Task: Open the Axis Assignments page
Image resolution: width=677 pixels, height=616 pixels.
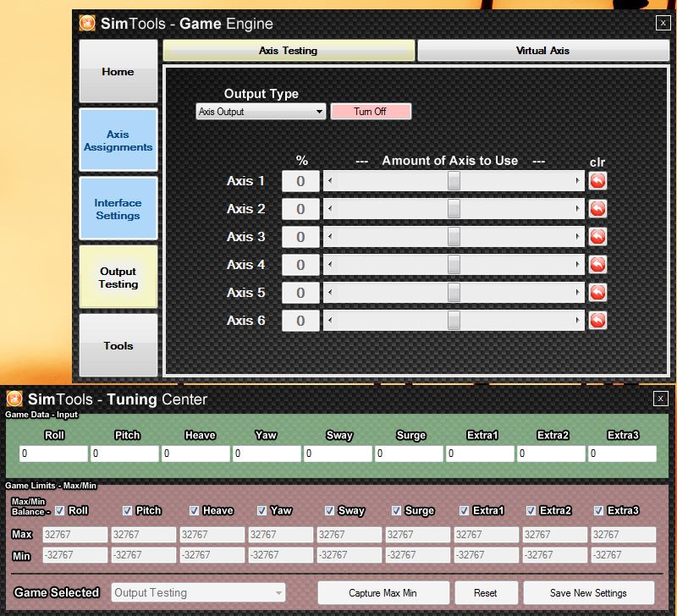Action: click(x=118, y=140)
